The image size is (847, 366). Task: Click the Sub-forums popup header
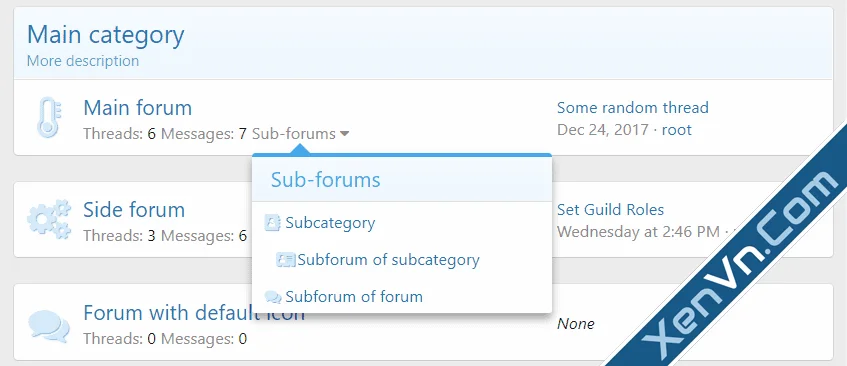(402, 180)
